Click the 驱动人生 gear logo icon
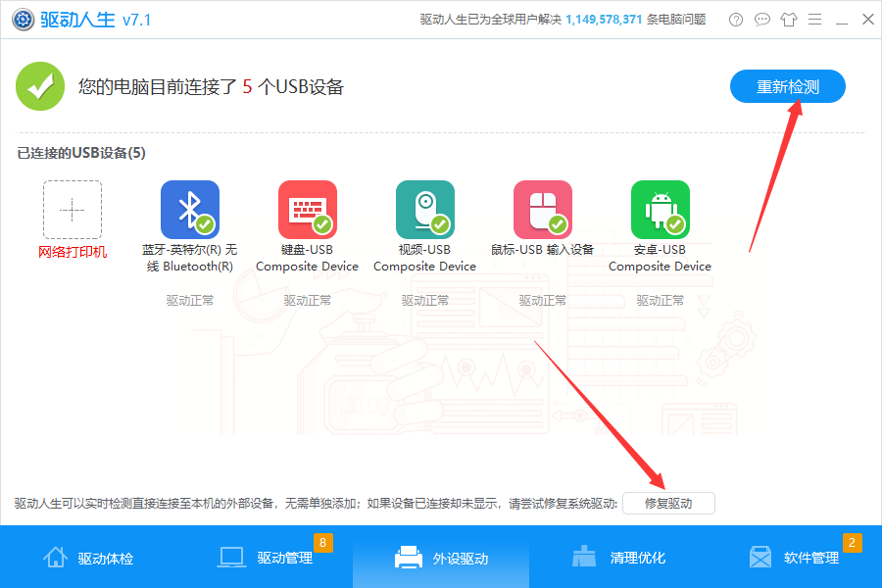882x588 pixels. click(23, 20)
